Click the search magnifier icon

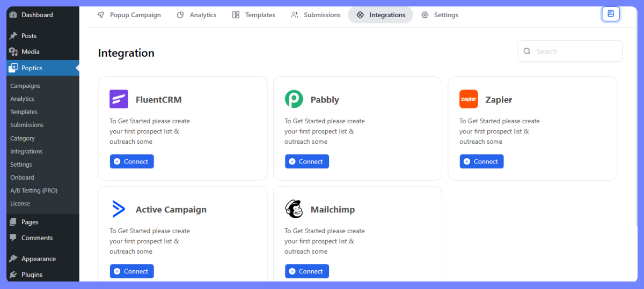(527, 51)
